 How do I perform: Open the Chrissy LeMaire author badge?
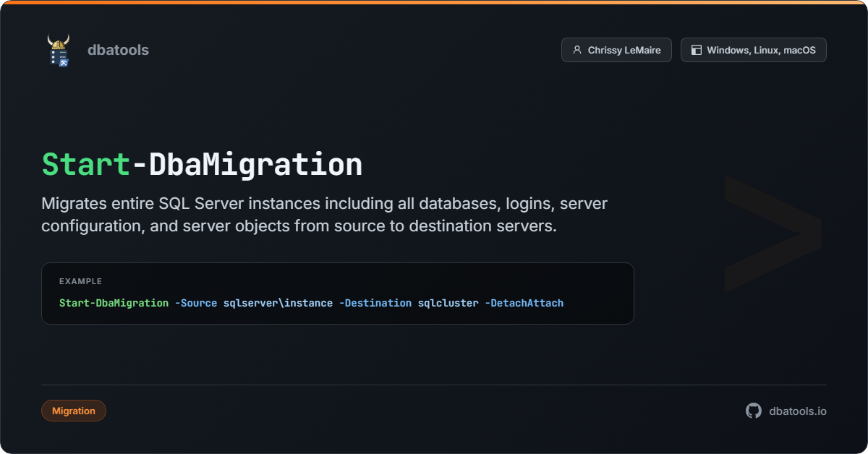(x=616, y=50)
